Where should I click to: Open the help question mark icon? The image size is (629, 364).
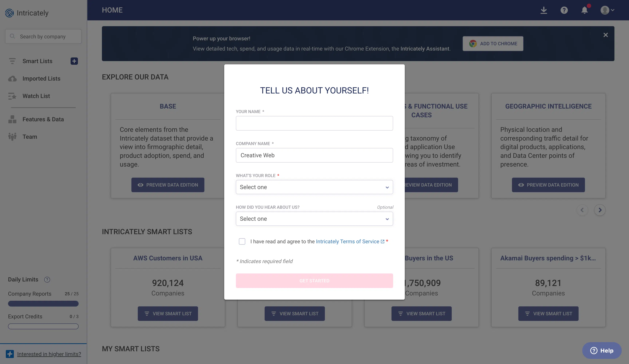click(564, 10)
